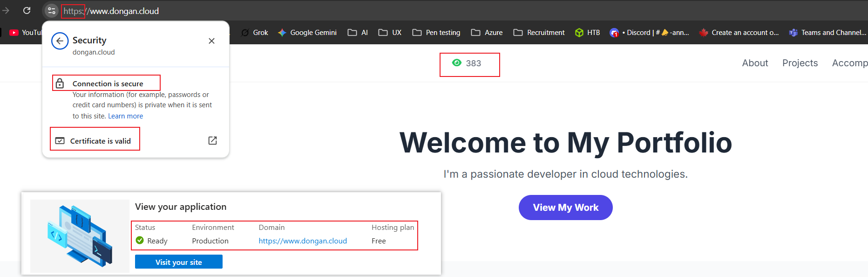Screen dimensions: 868x277
Task: Click the Security popup title
Action: pyautogui.click(x=89, y=41)
